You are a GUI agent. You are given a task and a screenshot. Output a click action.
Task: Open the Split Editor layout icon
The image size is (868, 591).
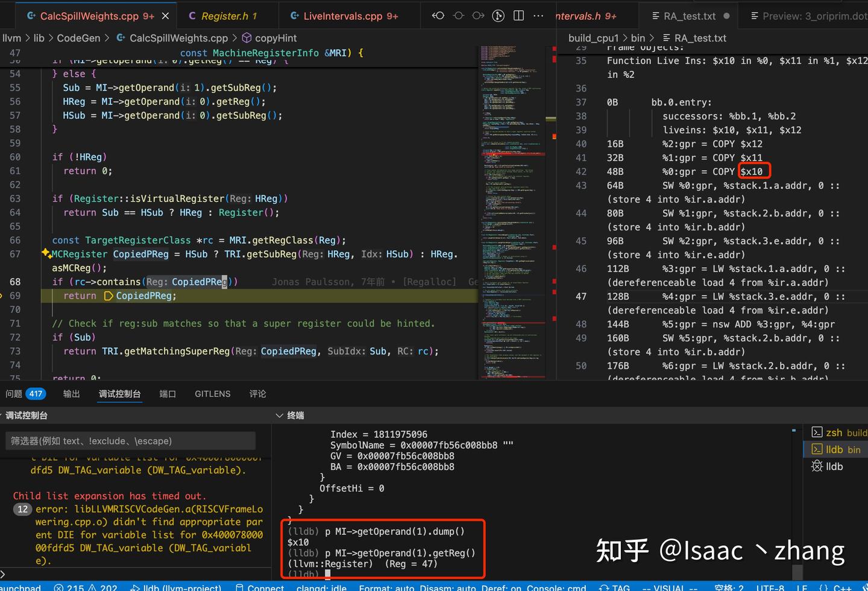[x=518, y=16]
